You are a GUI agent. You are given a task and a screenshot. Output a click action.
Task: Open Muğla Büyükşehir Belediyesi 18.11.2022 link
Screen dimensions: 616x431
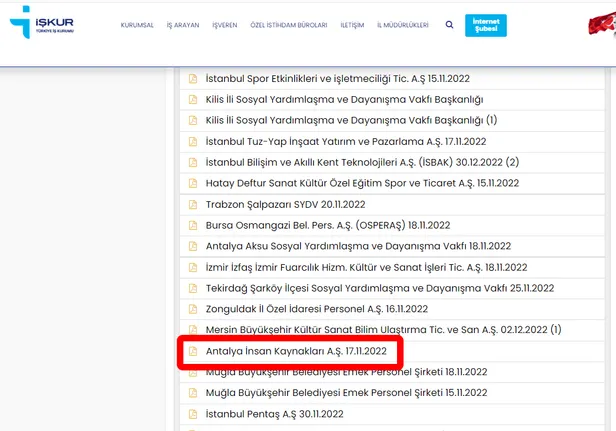click(x=345, y=372)
